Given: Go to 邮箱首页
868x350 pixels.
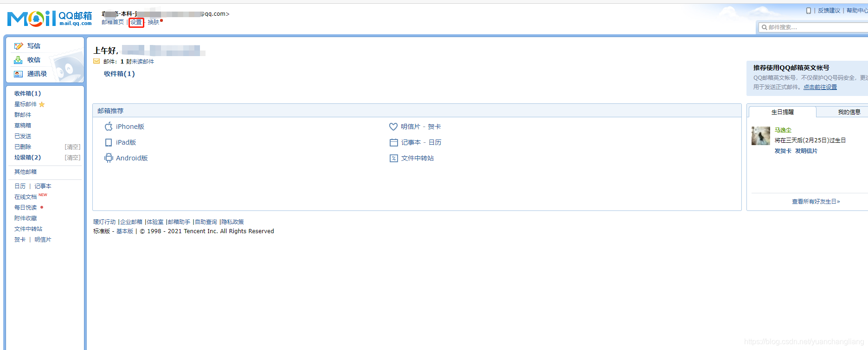Looking at the screenshot, I should pyautogui.click(x=113, y=22).
